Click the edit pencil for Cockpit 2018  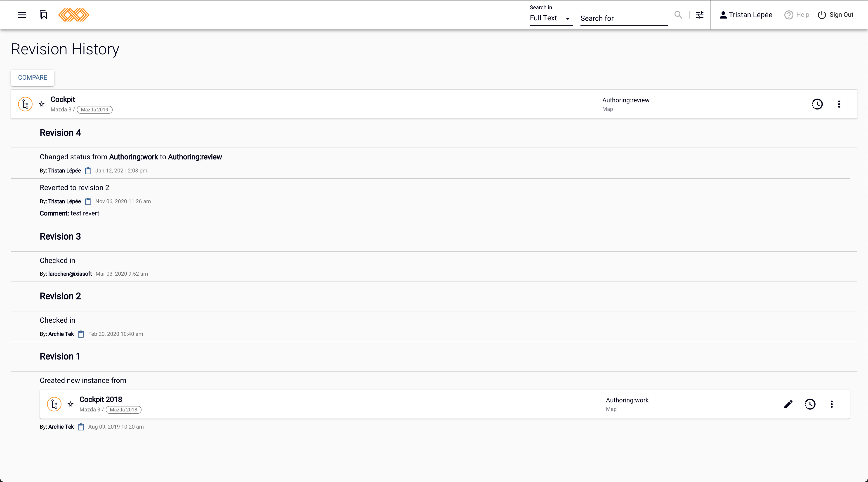pyautogui.click(x=788, y=404)
